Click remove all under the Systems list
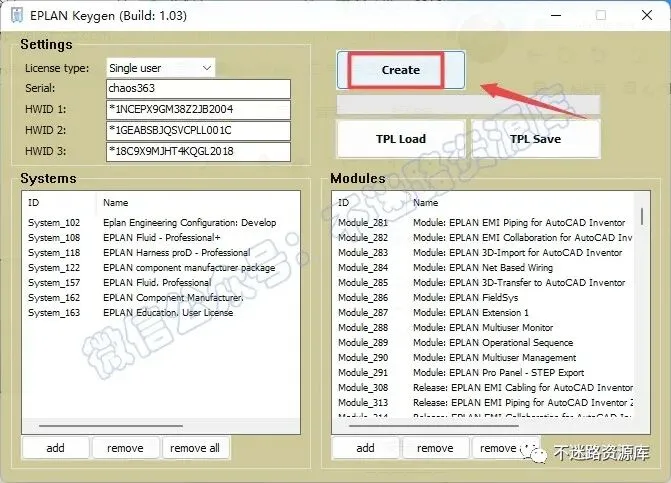The image size is (671, 483). tap(195, 448)
